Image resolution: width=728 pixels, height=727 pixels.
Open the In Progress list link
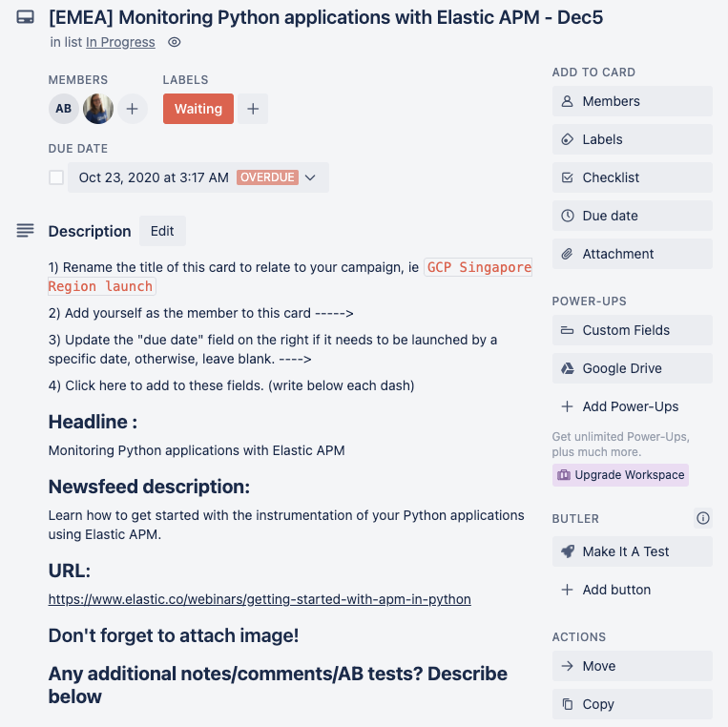click(x=120, y=42)
